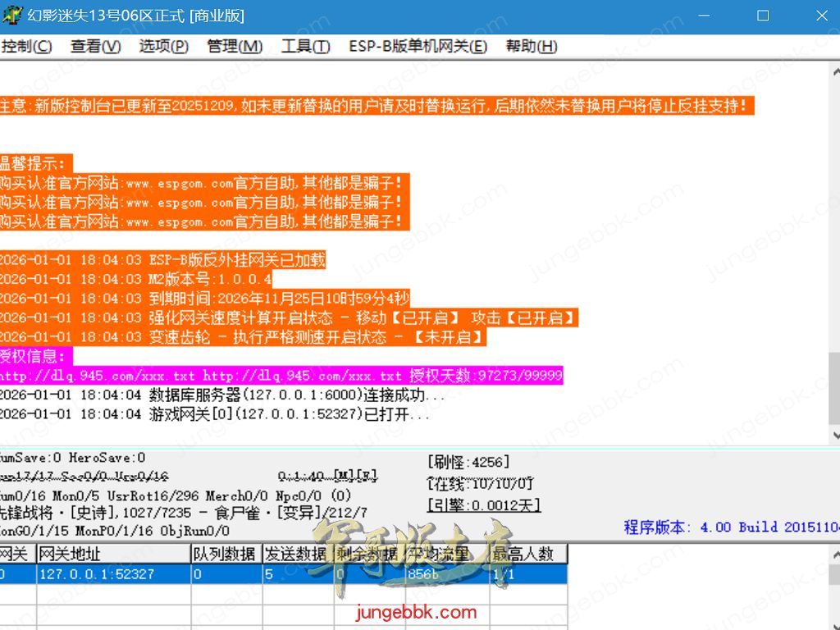Click the log scrollbar down arrow

point(834,436)
